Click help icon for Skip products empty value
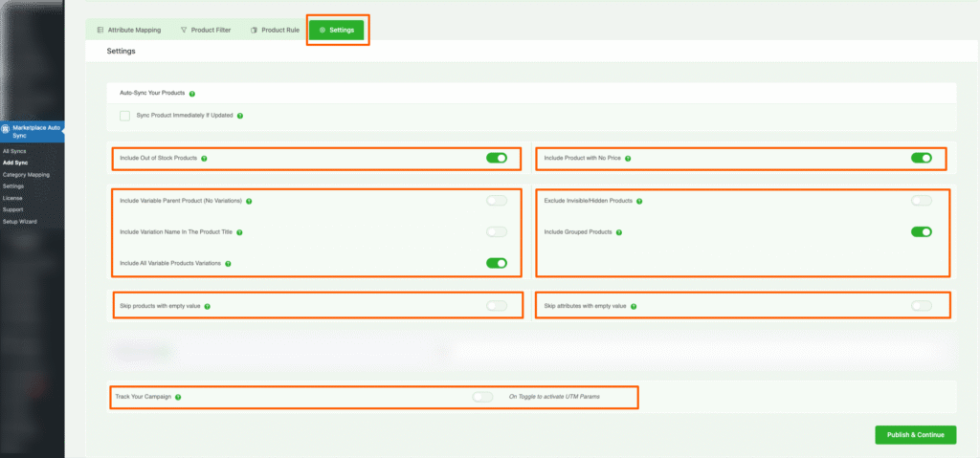The height and width of the screenshot is (458, 980). click(x=207, y=307)
